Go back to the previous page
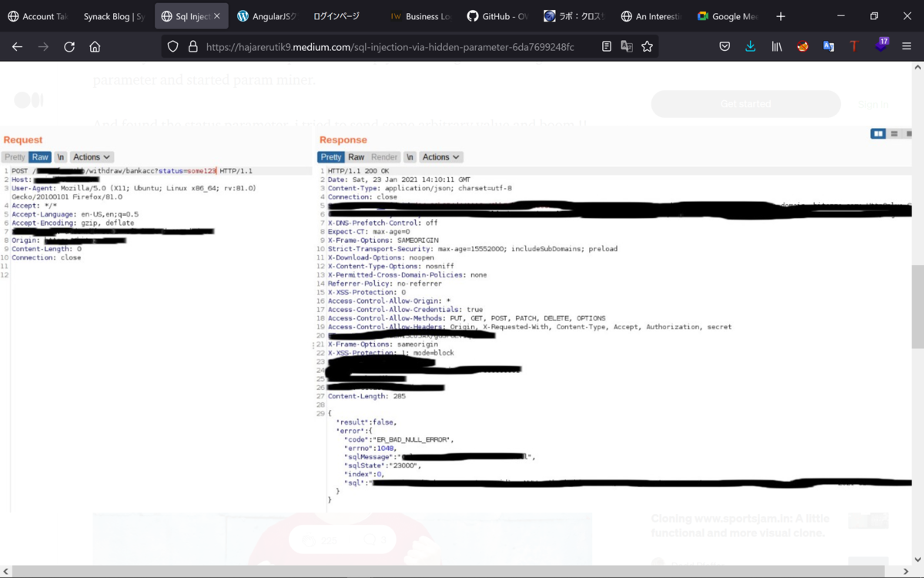 (17, 46)
